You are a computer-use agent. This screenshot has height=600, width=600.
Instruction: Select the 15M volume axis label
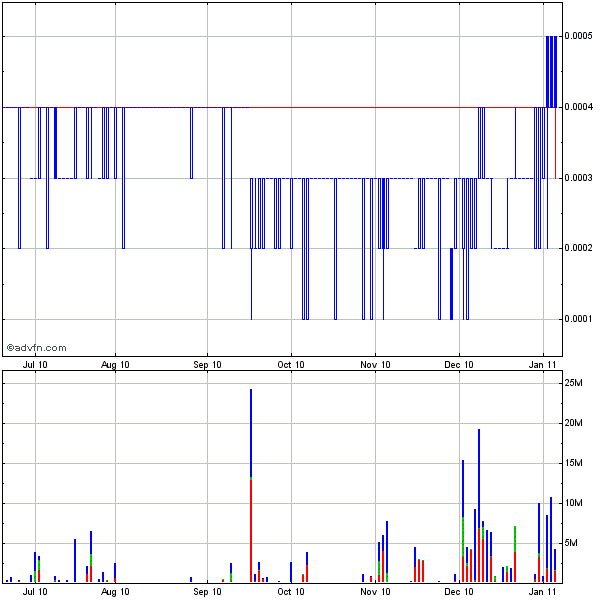pos(574,463)
